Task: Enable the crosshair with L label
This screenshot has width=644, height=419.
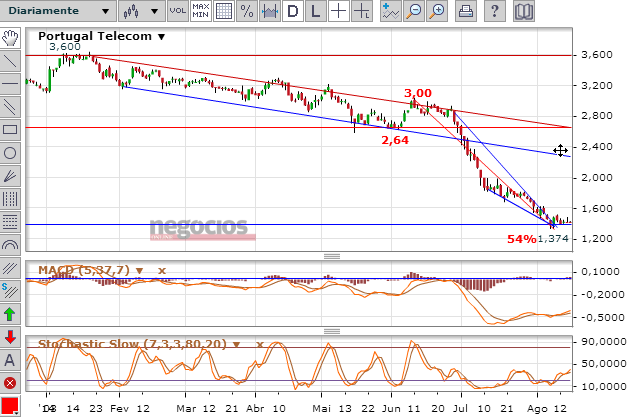Action: pyautogui.click(x=362, y=11)
